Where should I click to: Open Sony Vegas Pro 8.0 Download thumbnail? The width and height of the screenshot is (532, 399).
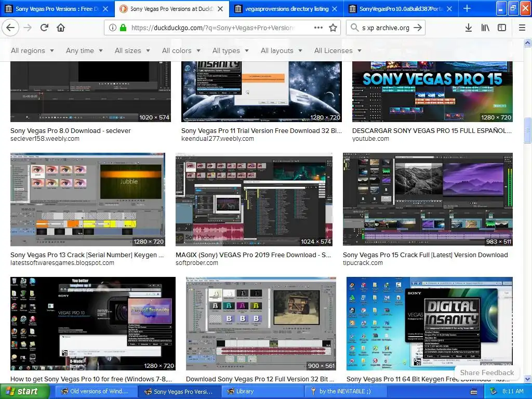[x=90, y=91]
